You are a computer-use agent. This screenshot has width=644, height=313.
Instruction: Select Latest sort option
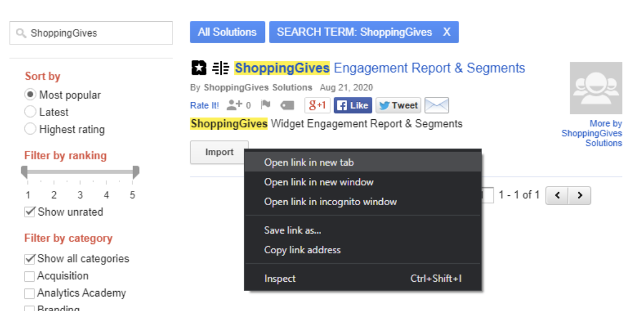pyautogui.click(x=30, y=112)
